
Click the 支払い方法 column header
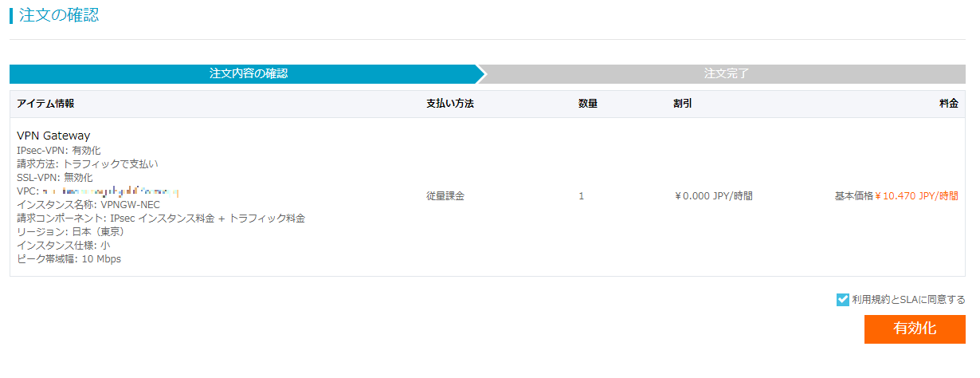pos(450,104)
